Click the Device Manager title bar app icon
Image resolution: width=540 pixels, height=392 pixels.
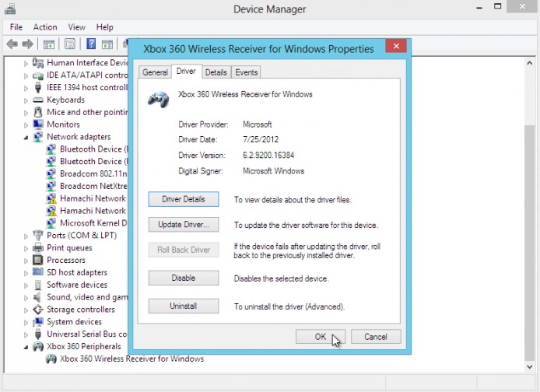[10, 9]
